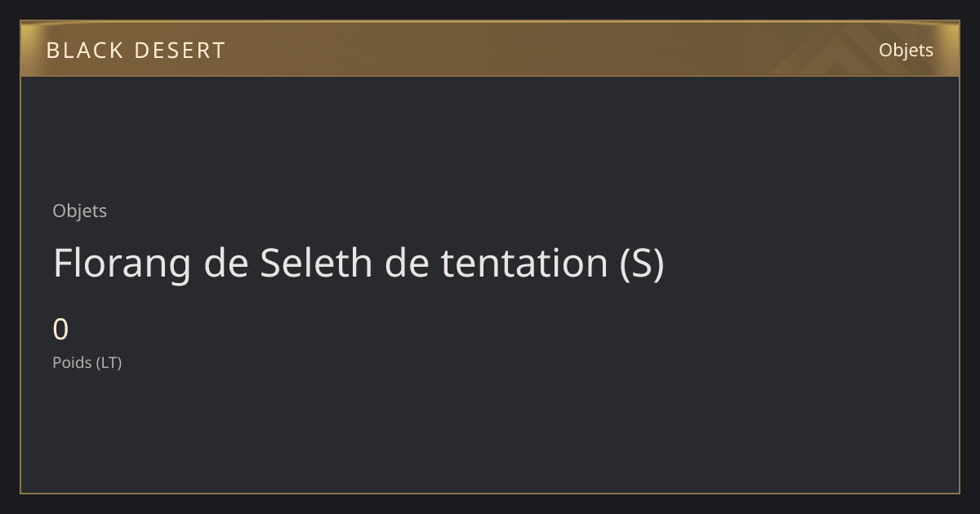This screenshot has width=980, height=514.
Task: Click the (LT) unit text
Action: 109,362
